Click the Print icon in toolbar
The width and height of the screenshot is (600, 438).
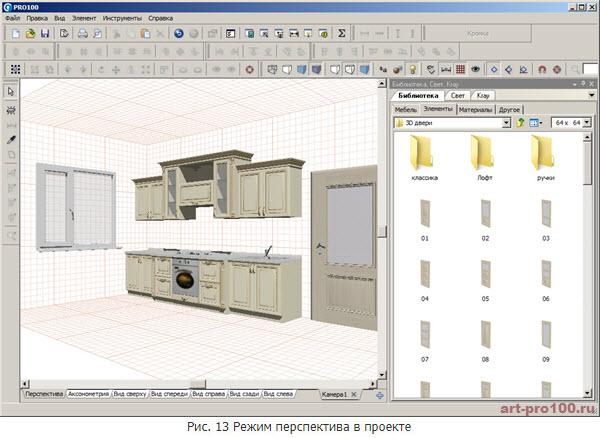tap(82, 33)
